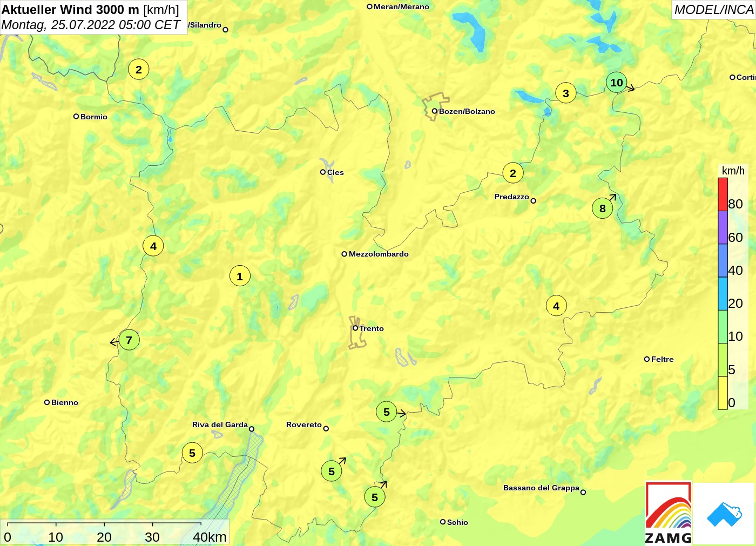Viewport: 756px width, 546px height.
Task: Click the green wind marker labeled 8
Action: [603, 208]
